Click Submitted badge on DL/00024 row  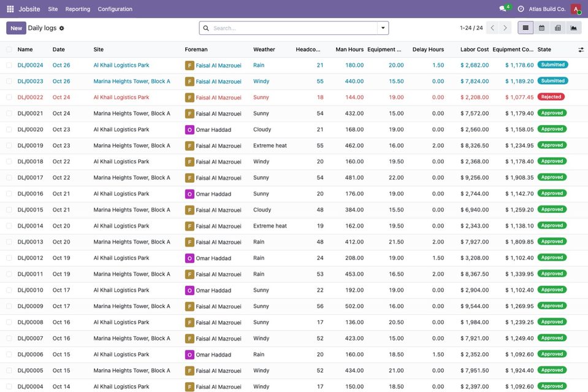[552, 65]
